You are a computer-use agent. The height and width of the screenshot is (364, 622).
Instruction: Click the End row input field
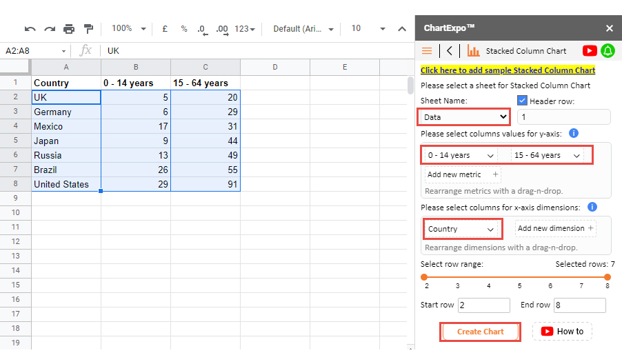580,305
